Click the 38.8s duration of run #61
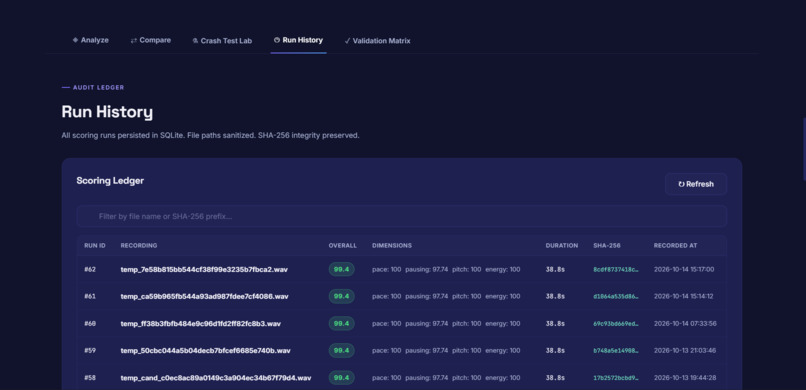806x390 pixels. click(x=555, y=296)
